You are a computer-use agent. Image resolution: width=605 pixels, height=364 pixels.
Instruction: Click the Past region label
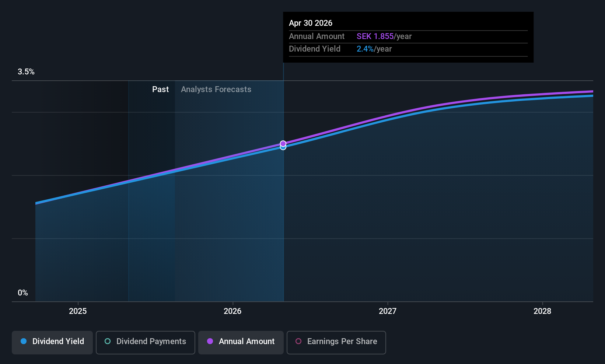tap(160, 90)
